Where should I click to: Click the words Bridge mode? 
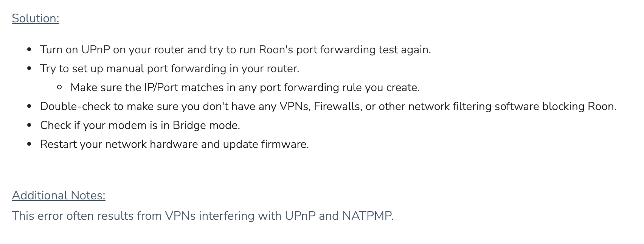206,125
